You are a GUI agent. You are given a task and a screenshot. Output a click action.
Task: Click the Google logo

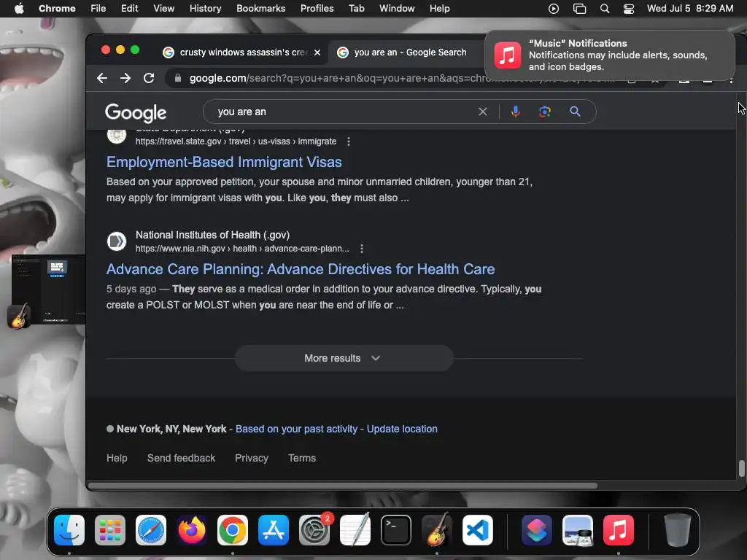click(136, 112)
